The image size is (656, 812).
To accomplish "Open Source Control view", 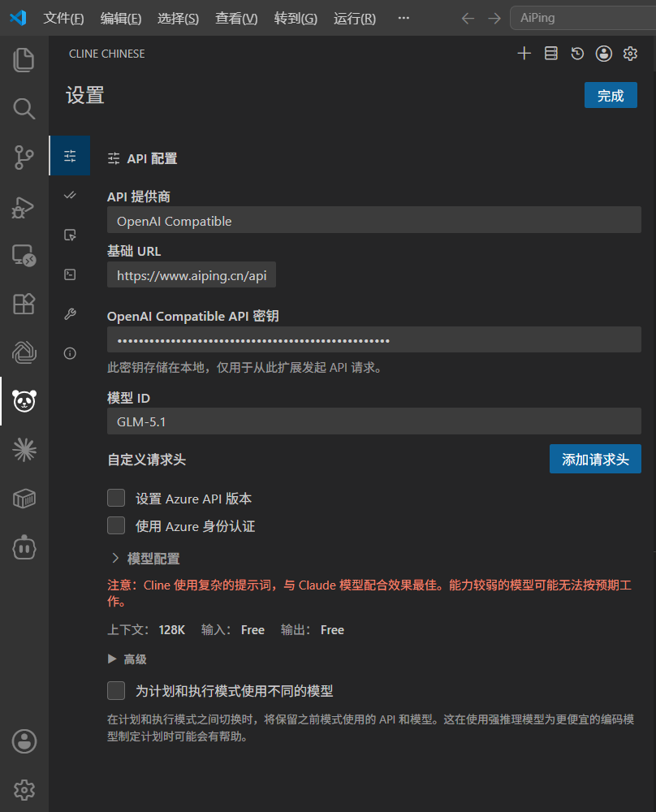I will point(24,157).
